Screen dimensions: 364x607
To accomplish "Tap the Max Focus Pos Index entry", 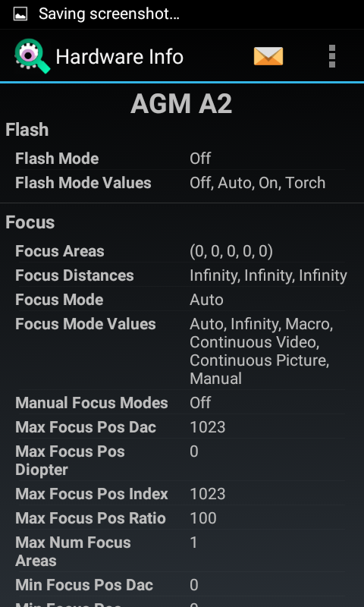I will (180, 494).
